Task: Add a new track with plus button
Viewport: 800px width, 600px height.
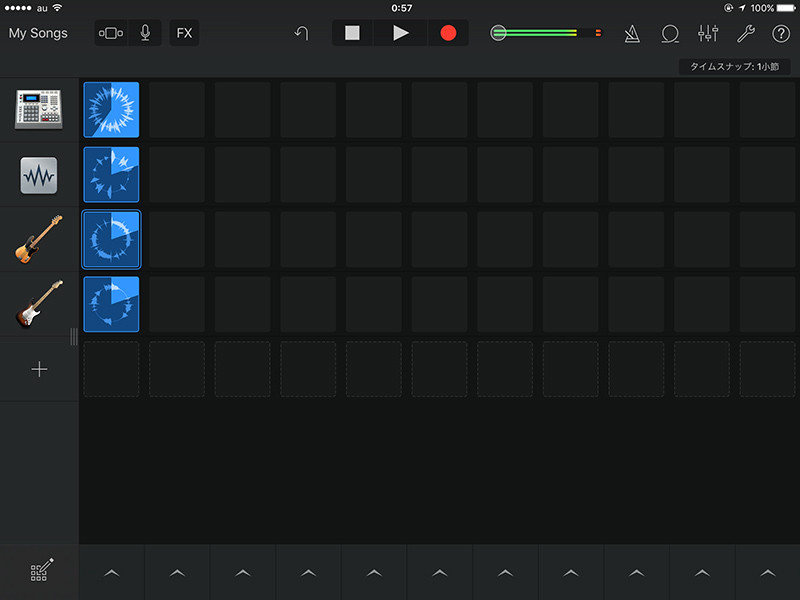Action: coord(39,369)
